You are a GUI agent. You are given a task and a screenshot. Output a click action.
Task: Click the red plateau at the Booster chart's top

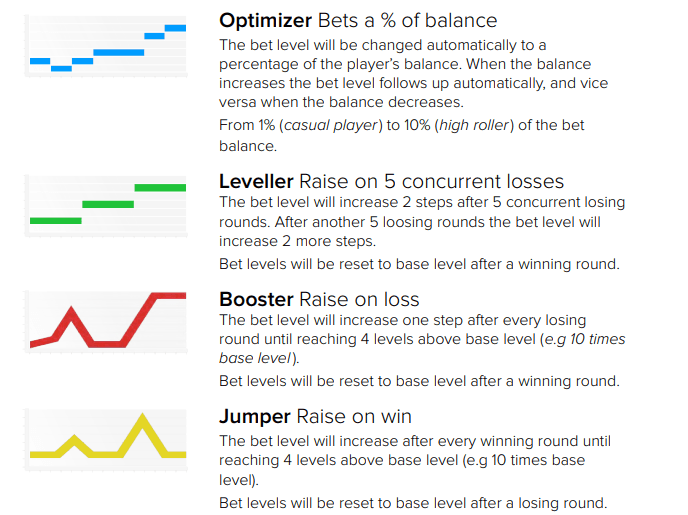pyautogui.click(x=169, y=296)
